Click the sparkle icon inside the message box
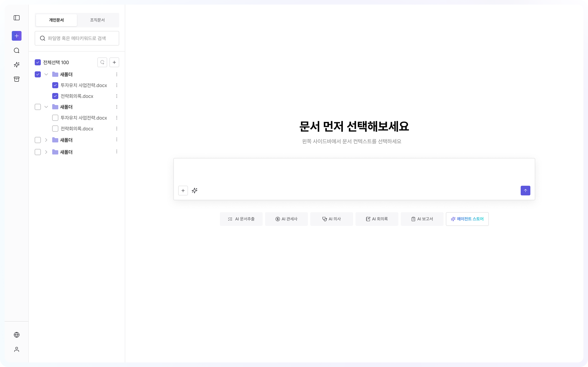The width and height of the screenshot is (588, 367). tap(194, 191)
